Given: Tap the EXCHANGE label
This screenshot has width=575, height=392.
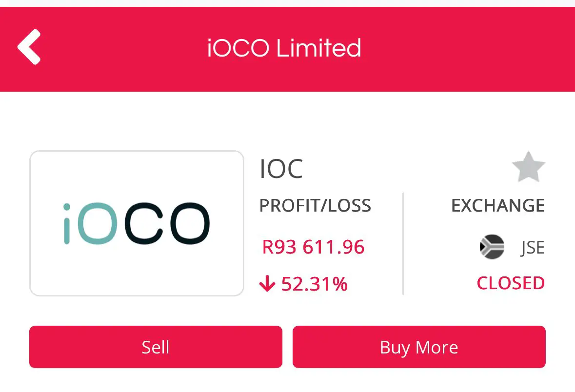Looking at the screenshot, I should click(x=498, y=205).
